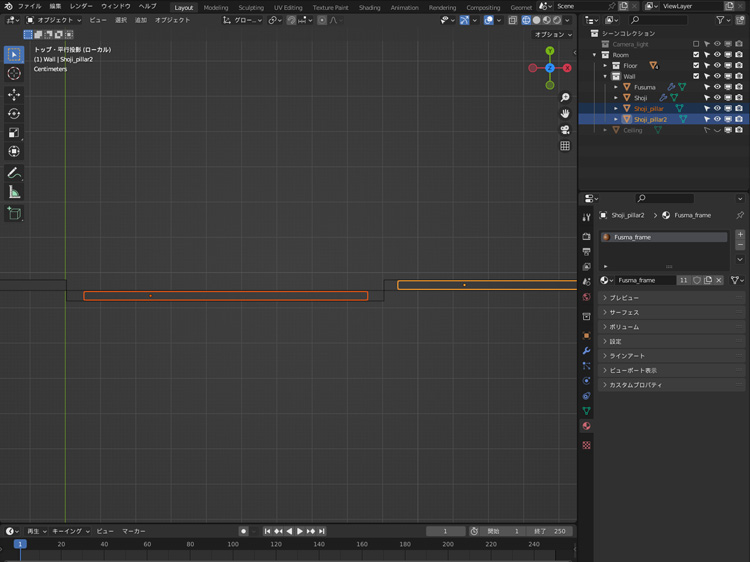
Task: Select the Move tool in the toolbar
Action: point(14,94)
